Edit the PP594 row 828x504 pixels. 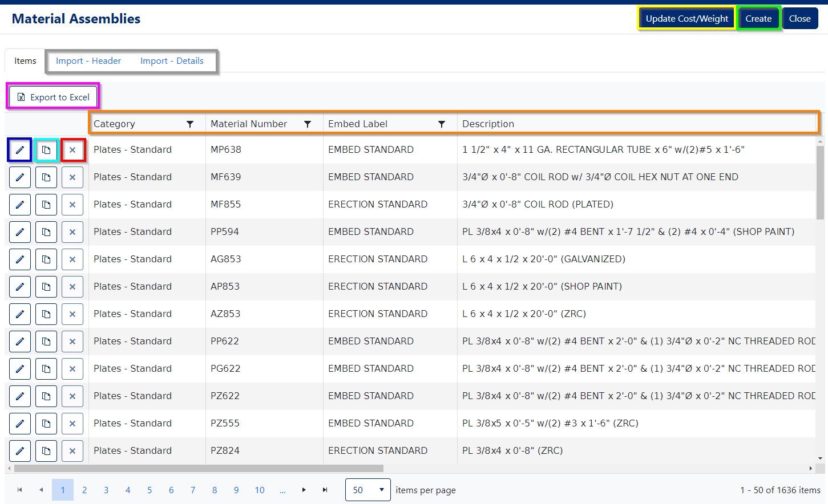20,232
